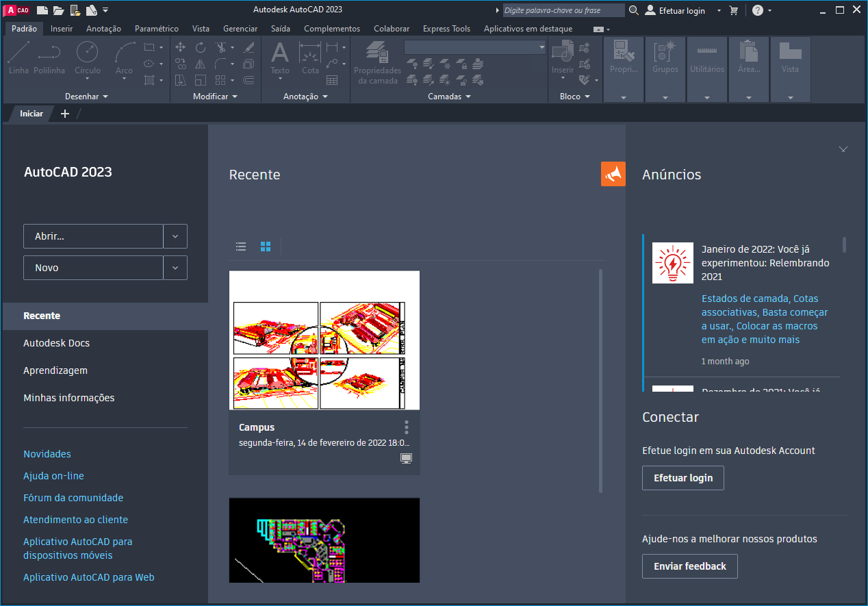The image size is (868, 606).
Task: Click the orange announcements megaphone icon
Action: click(x=613, y=174)
